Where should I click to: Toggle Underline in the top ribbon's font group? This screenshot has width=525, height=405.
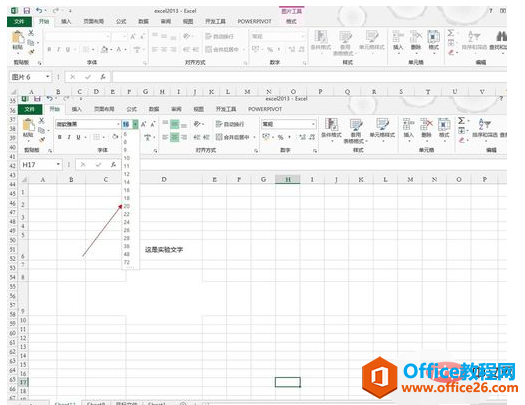click(68, 50)
